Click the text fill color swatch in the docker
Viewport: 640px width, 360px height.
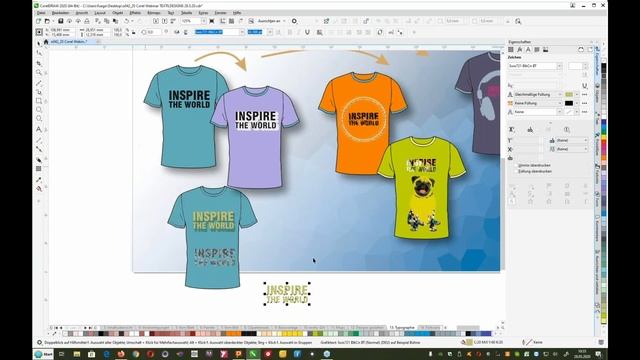pos(569,94)
